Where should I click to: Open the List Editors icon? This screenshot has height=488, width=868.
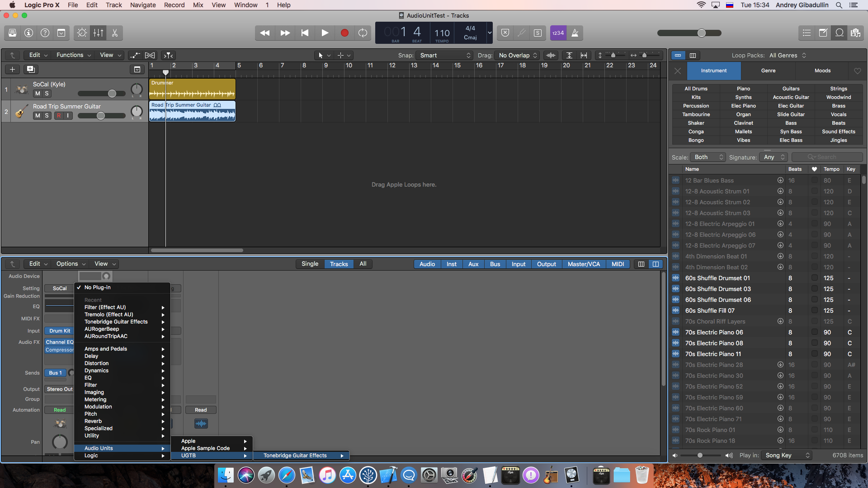pos(807,33)
